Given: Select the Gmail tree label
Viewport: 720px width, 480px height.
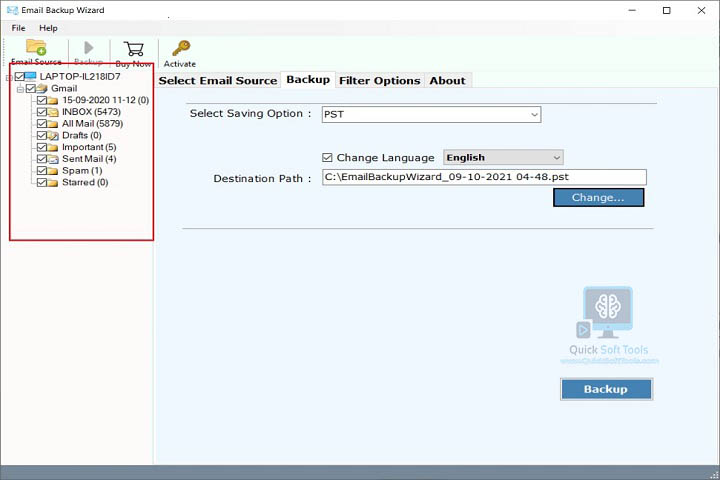Looking at the screenshot, I should coord(64,88).
